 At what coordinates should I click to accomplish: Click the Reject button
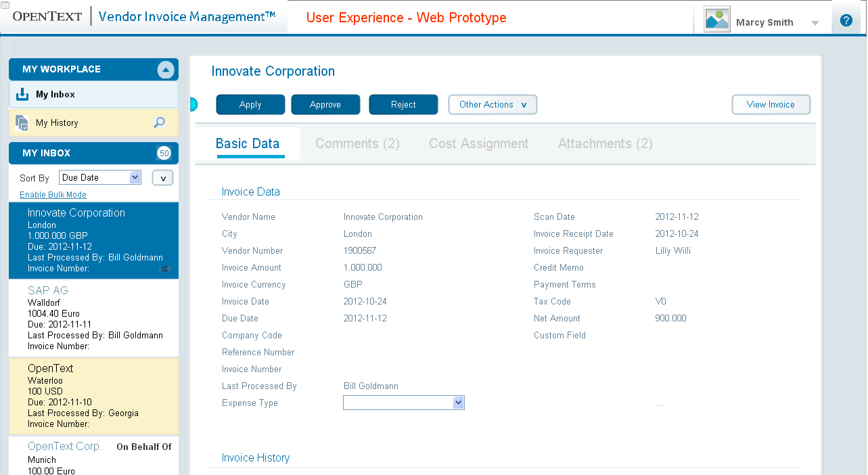coord(403,105)
